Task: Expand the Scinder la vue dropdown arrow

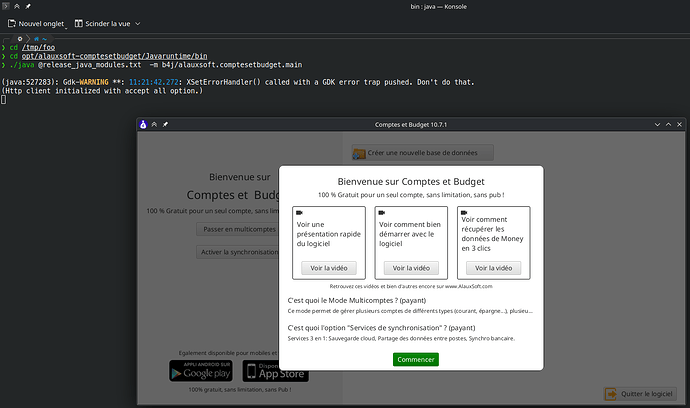Action: click(x=137, y=23)
